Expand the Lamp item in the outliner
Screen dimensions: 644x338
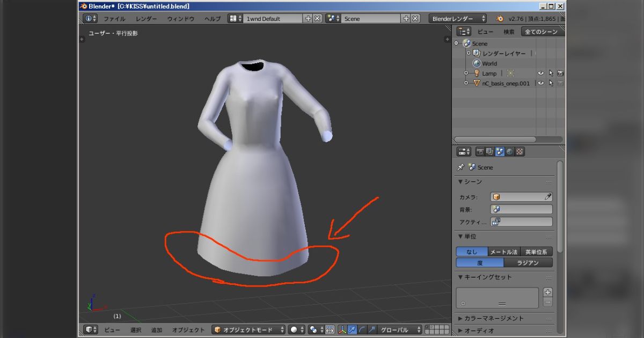(x=466, y=73)
